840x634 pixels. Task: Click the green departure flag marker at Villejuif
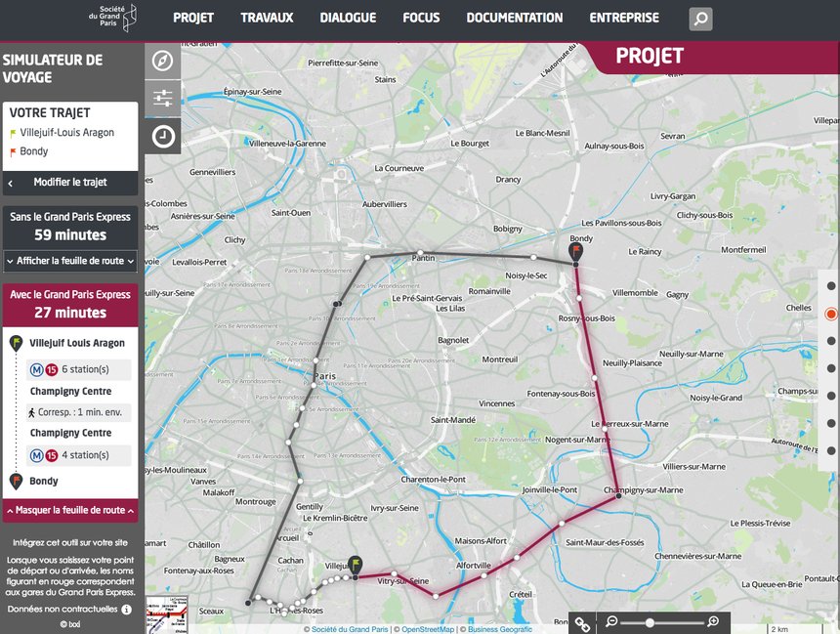pos(355,566)
